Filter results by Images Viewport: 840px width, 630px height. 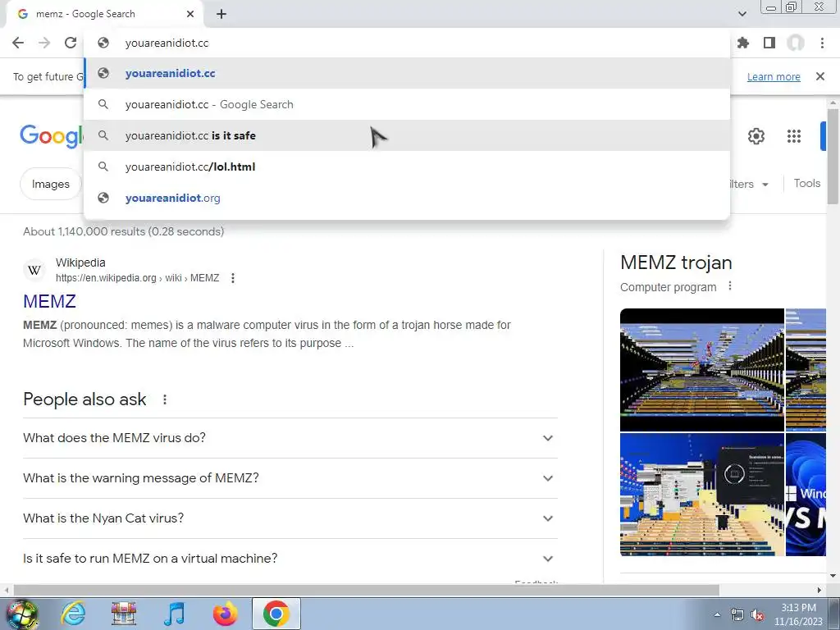[x=50, y=184]
